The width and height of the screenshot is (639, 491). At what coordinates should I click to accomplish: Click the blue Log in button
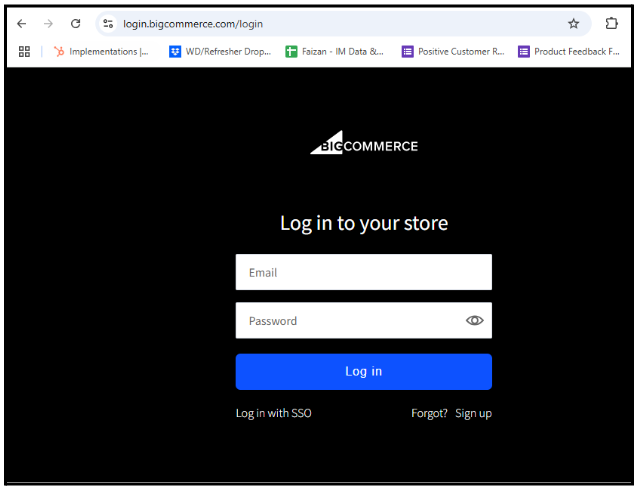[364, 372]
